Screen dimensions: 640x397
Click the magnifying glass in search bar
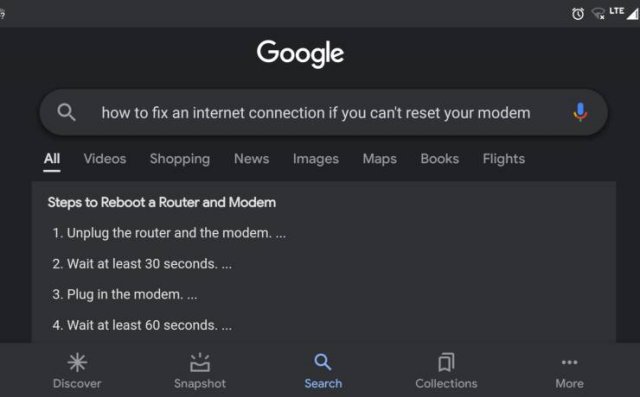tap(66, 112)
